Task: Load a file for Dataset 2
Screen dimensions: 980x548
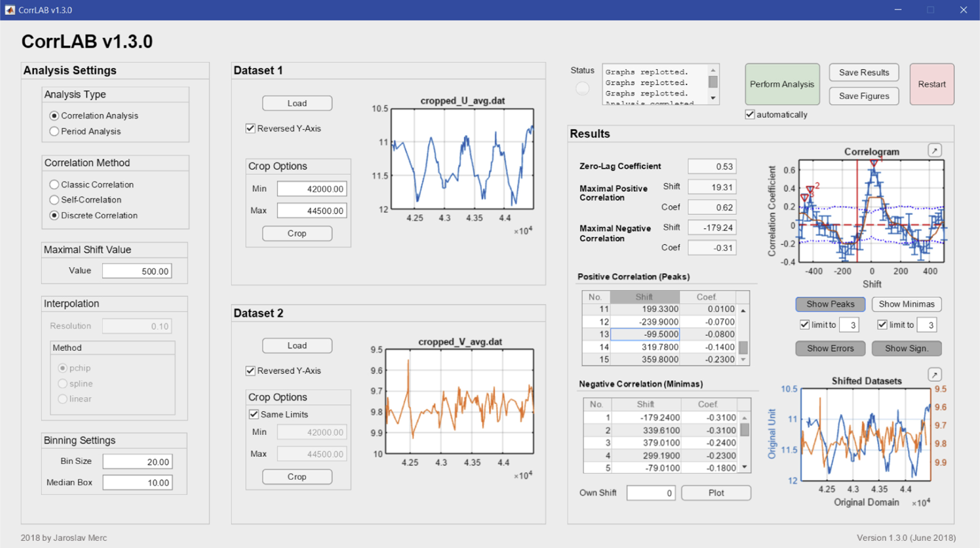Action: [297, 346]
